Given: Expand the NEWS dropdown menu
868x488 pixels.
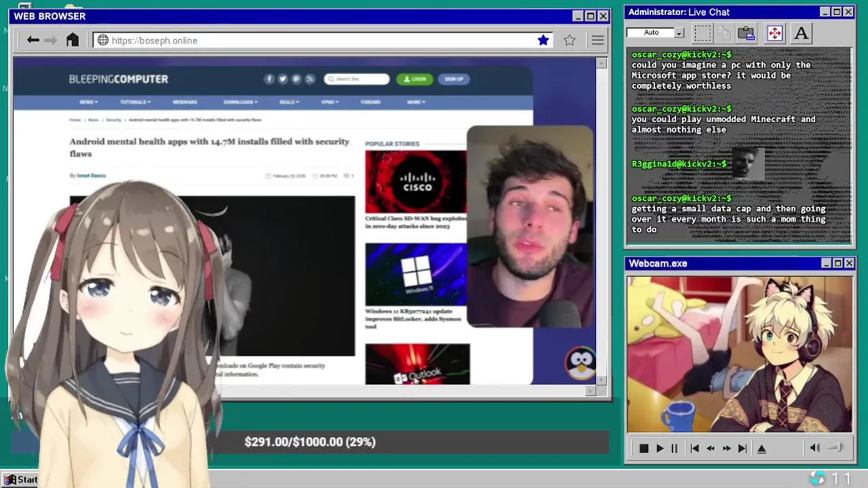Looking at the screenshot, I should [x=88, y=102].
